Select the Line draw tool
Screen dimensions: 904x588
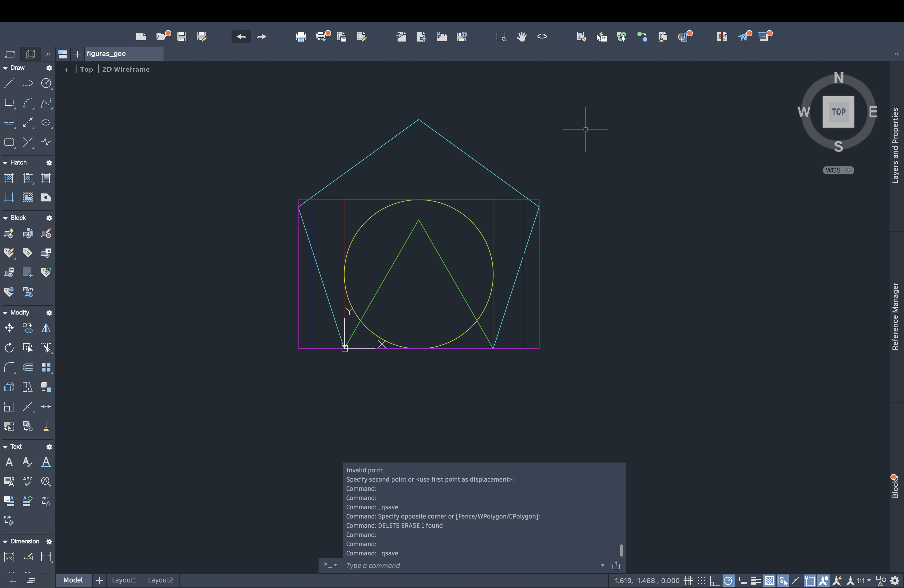click(x=9, y=83)
